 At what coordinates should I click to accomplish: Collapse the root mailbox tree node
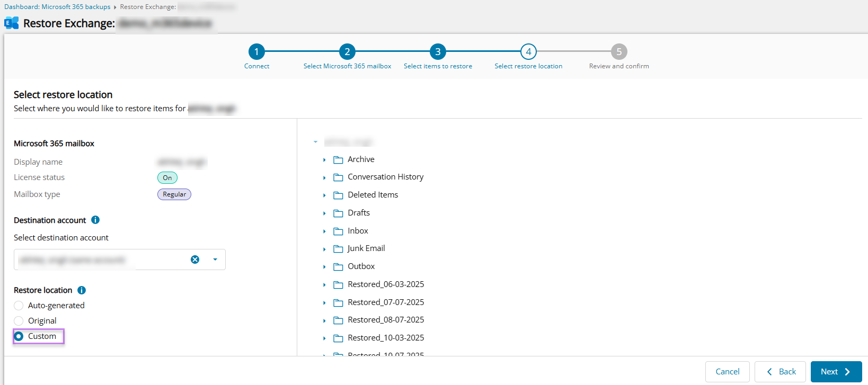[315, 142]
